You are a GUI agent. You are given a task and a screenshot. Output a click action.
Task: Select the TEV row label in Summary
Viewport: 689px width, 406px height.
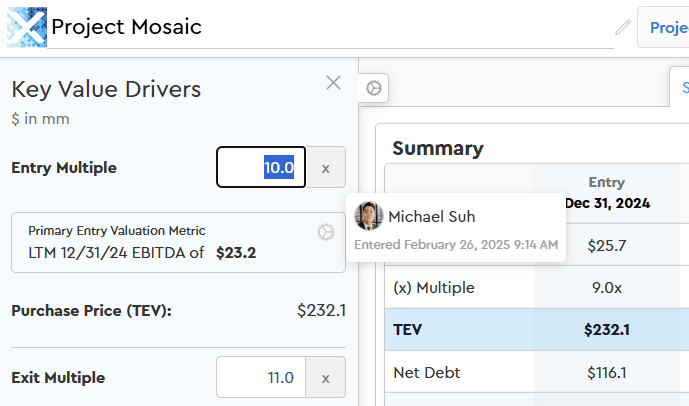pyautogui.click(x=410, y=330)
